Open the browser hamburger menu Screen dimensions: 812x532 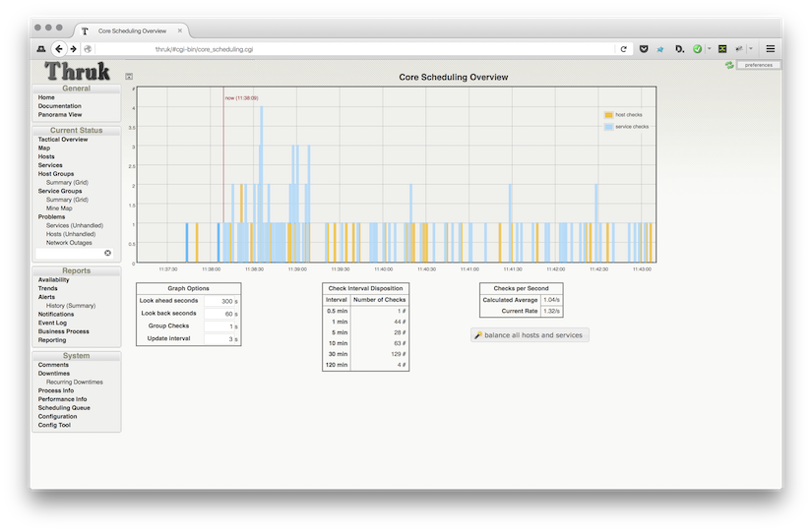pos(770,48)
